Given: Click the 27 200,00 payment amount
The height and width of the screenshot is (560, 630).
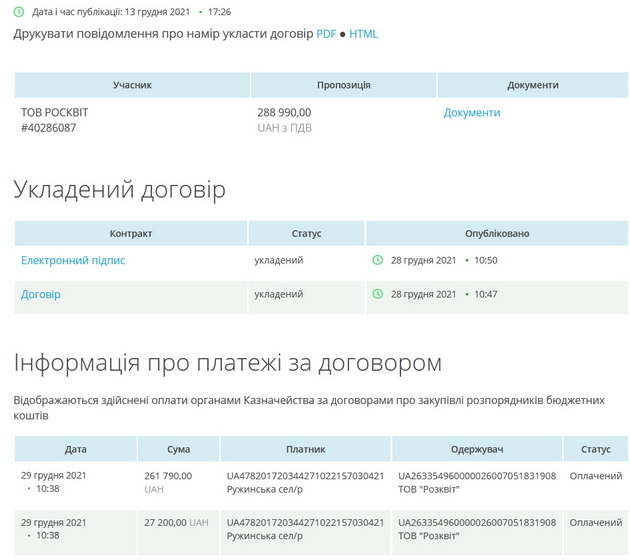Looking at the screenshot, I should click(165, 522).
